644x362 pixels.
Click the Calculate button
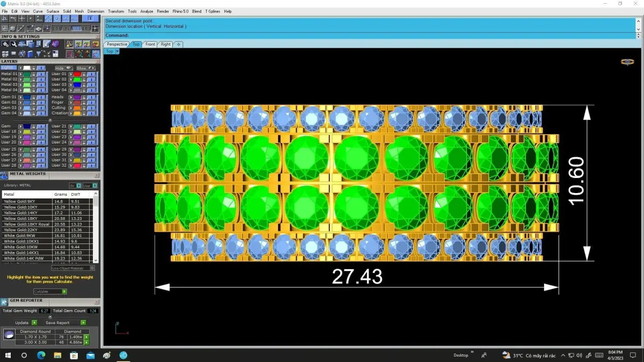tap(50, 291)
